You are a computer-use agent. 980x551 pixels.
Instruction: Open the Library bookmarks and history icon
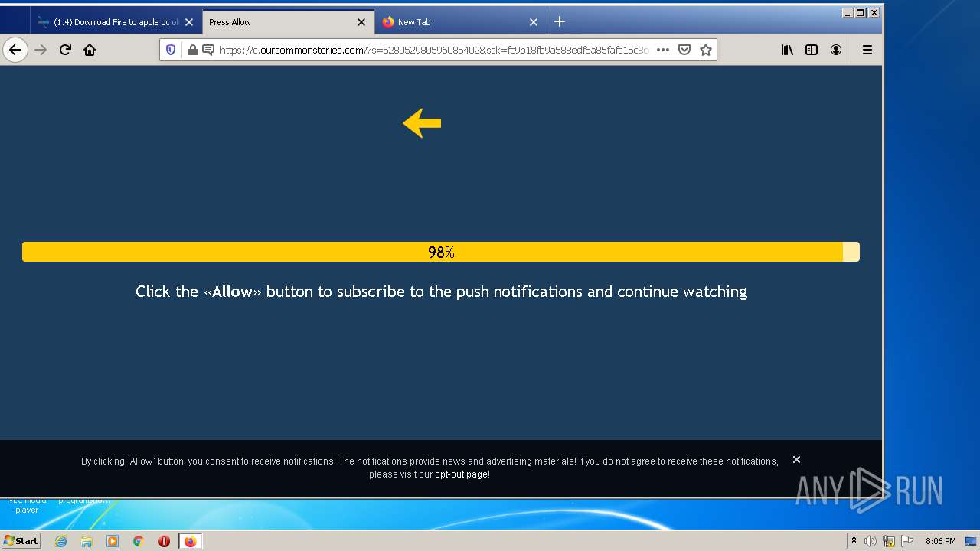click(x=787, y=50)
